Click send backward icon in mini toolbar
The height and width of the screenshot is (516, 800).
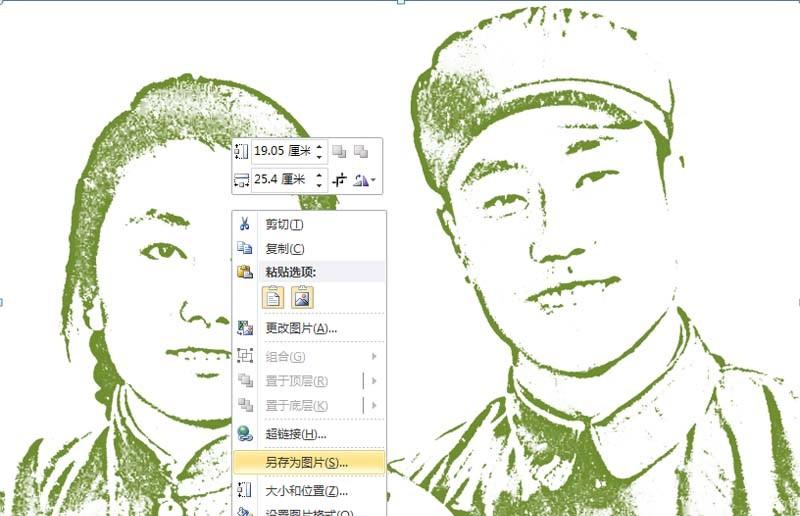click(x=361, y=151)
